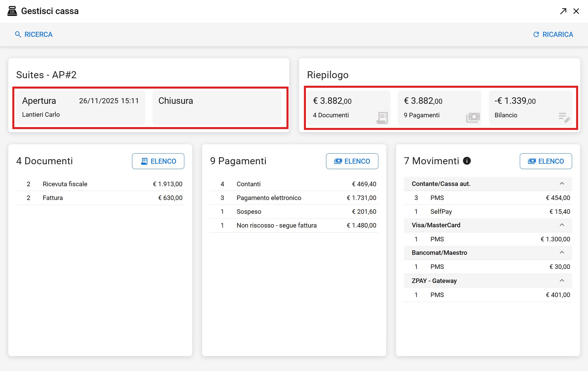
Task: Close the Gestisci cassa window
Action: pyautogui.click(x=576, y=11)
